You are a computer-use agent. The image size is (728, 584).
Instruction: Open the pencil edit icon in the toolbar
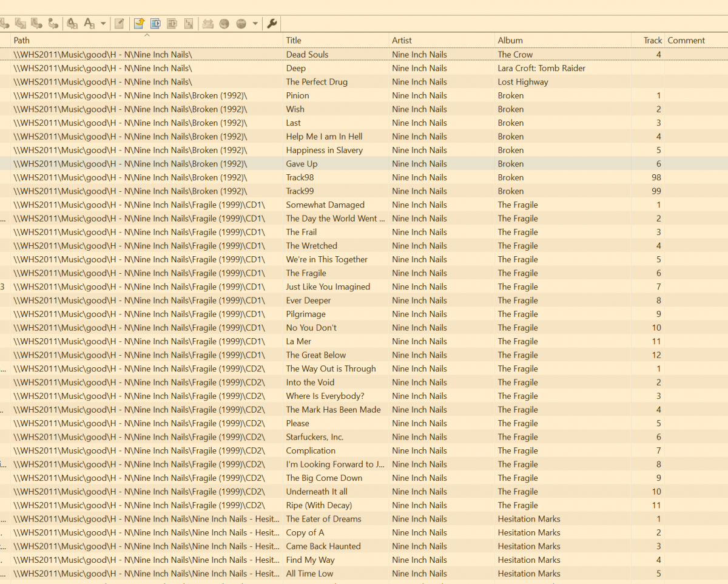120,24
